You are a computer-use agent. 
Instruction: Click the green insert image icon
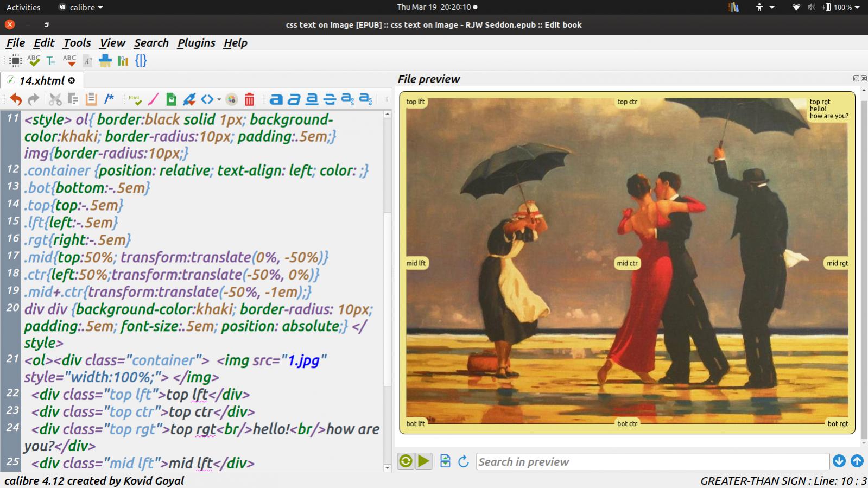coord(171,99)
